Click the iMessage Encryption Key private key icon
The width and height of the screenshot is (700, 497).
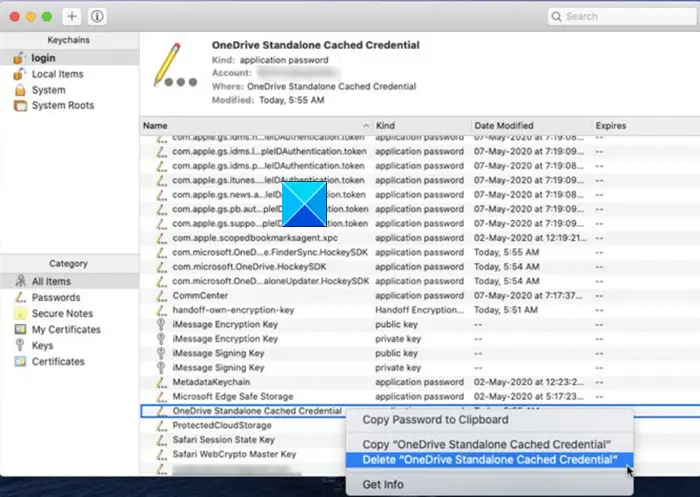coord(161,339)
